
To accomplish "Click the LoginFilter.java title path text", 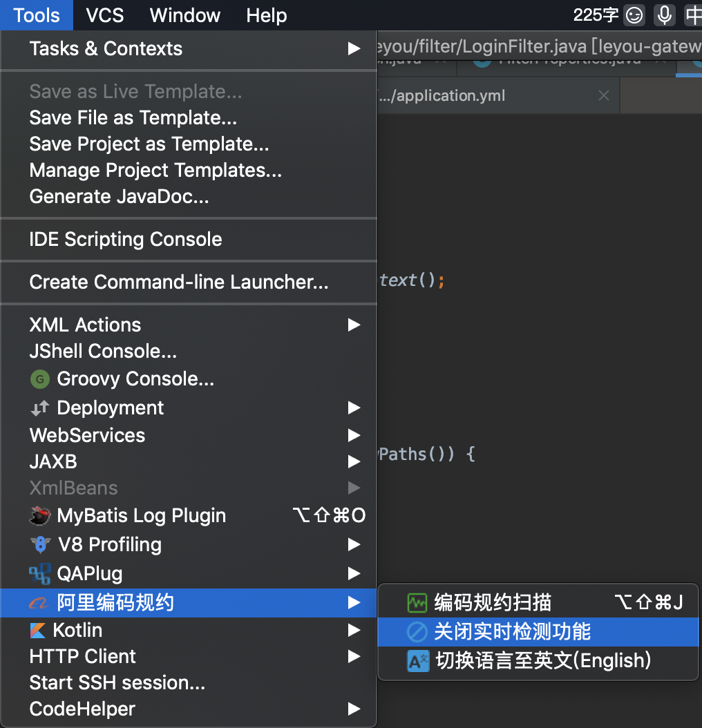I will coord(539,46).
